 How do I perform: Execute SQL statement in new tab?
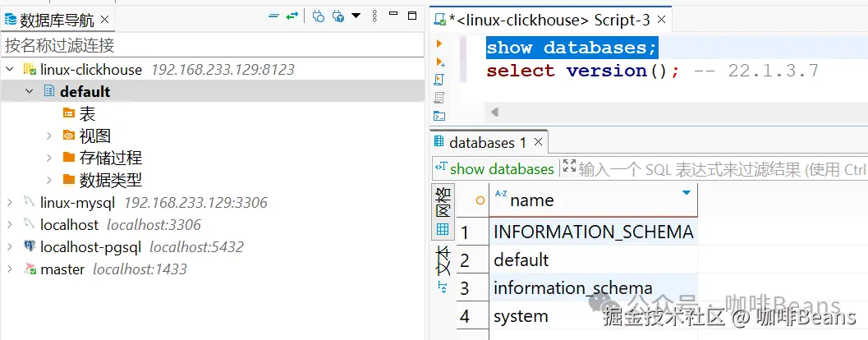click(x=441, y=62)
